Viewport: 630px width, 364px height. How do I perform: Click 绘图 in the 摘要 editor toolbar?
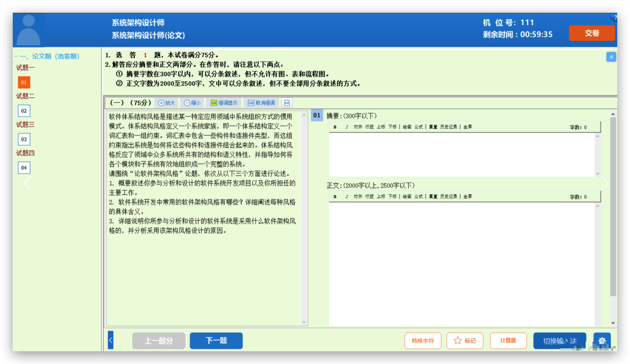click(x=407, y=127)
